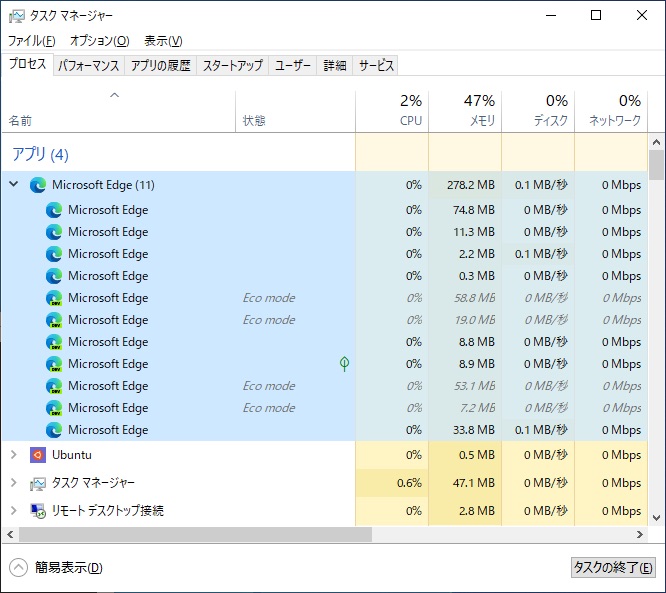Open the 表示(V) menu
Image resolution: width=666 pixels, height=593 pixels.
163,41
